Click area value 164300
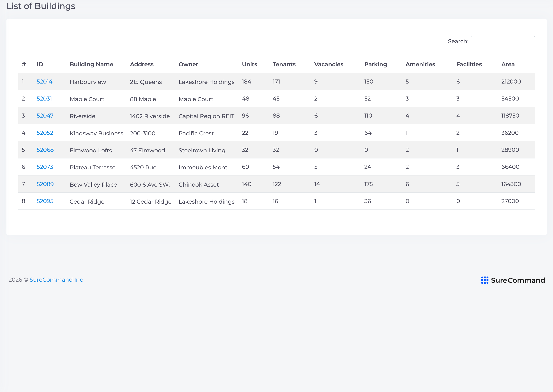 click(x=511, y=184)
